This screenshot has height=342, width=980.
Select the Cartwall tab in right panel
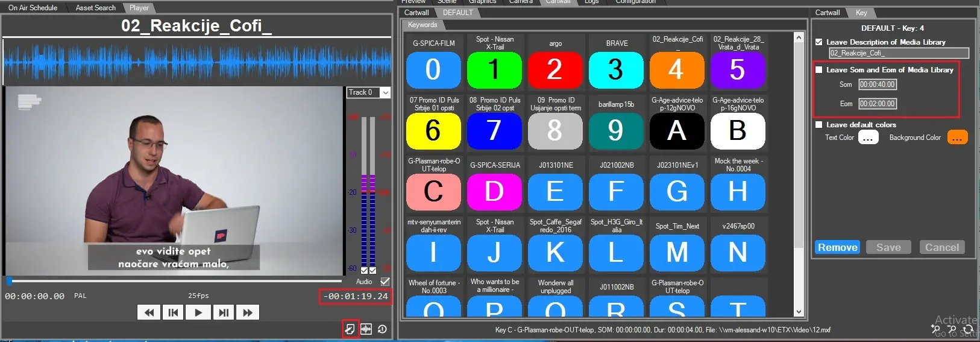[x=828, y=13]
